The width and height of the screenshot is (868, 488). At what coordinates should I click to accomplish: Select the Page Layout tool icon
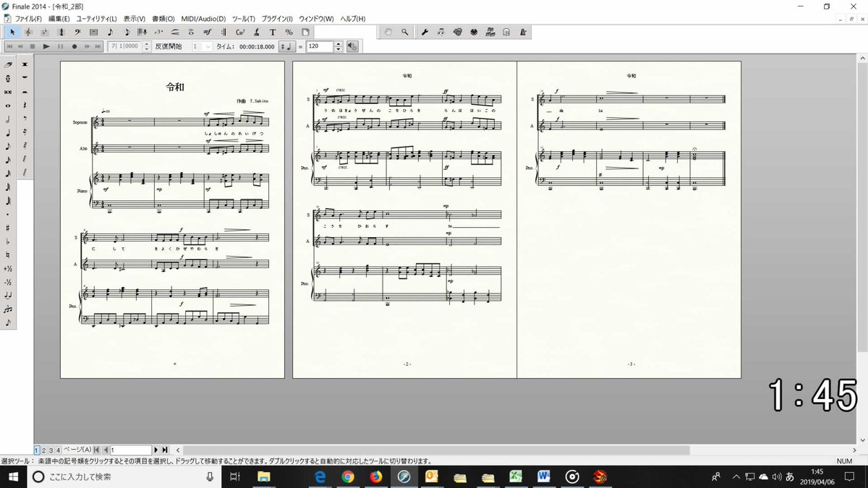click(x=305, y=32)
